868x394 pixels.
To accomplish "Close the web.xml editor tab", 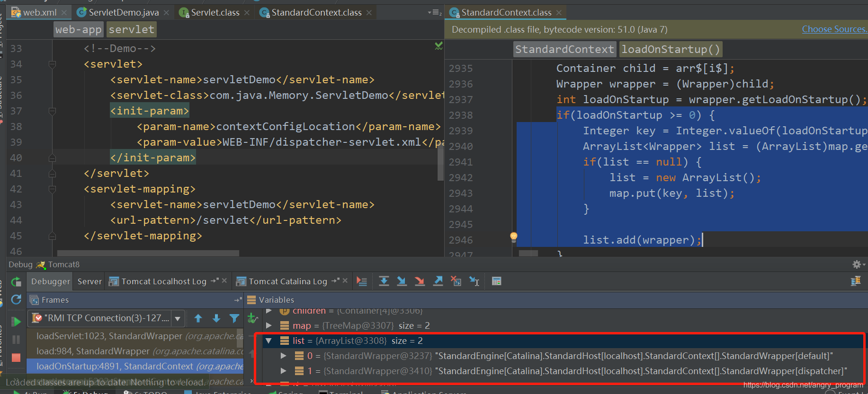I will pyautogui.click(x=64, y=12).
